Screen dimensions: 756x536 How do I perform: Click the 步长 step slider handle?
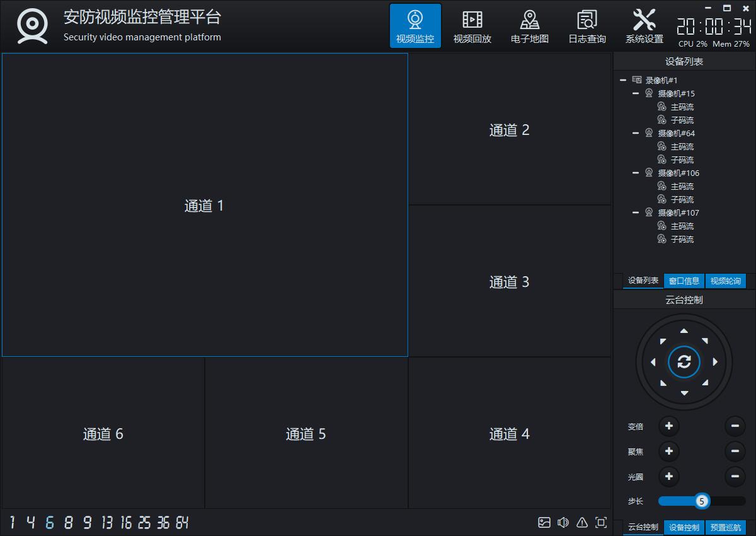pyautogui.click(x=702, y=501)
